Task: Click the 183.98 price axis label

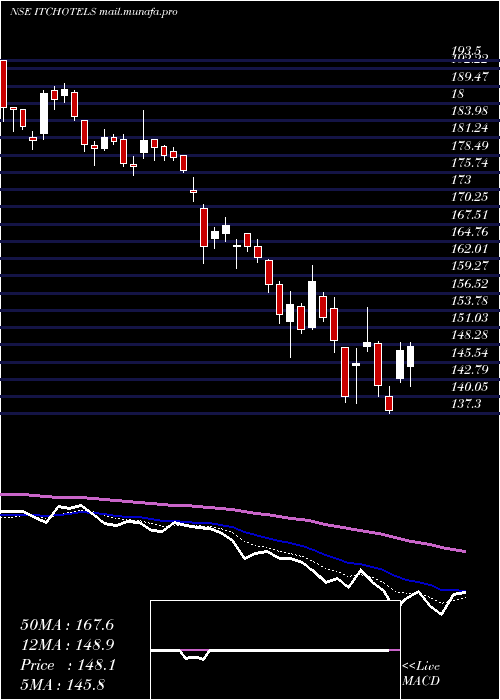Action: [x=470, y=111]
